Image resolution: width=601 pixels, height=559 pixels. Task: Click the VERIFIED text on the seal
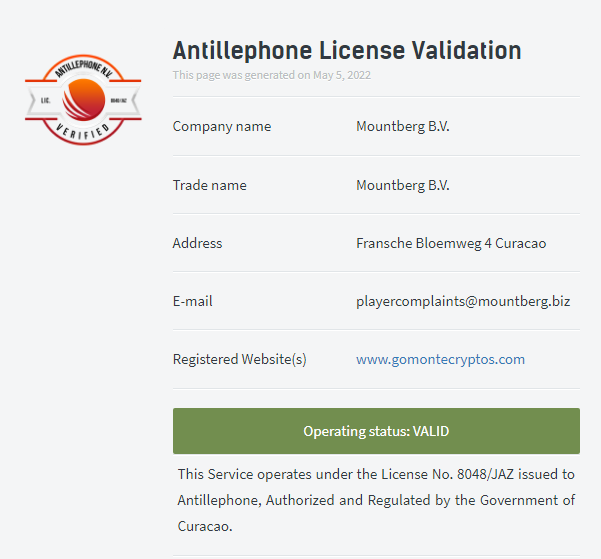point(83,132)
